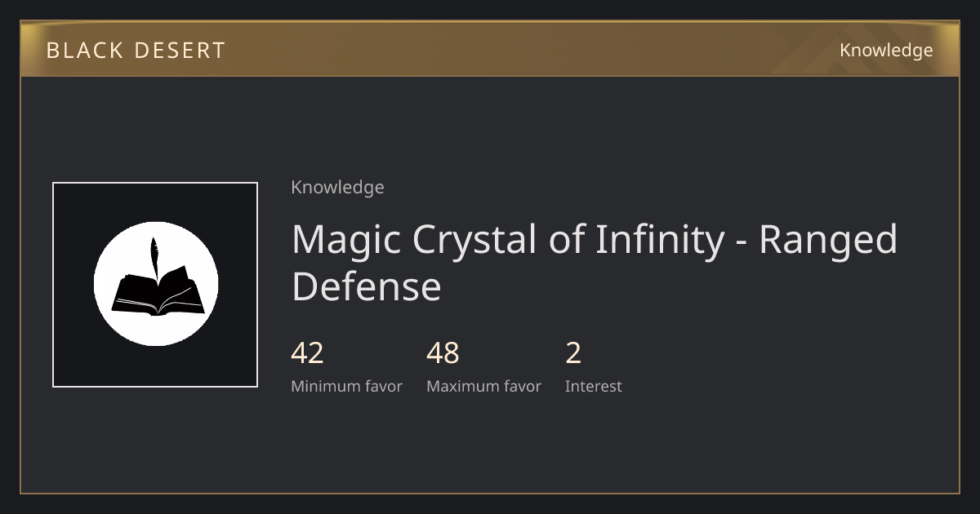This screenshot has height=514, width=980.
Task: Click the word "Infinity" in the title
Action: pos(648,241)
